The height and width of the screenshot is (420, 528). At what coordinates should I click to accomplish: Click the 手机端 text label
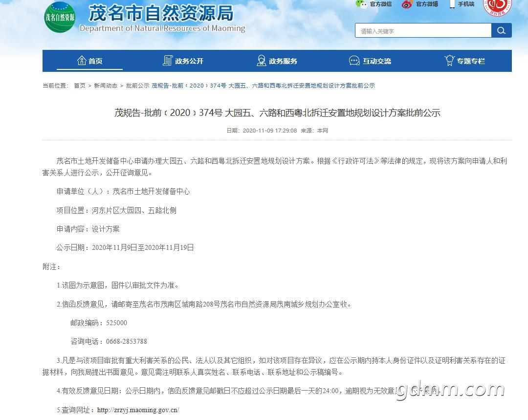(466, 4)
